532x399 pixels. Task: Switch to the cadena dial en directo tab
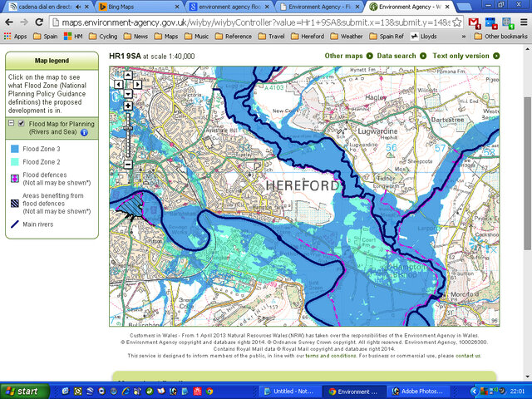tap(42, 7)
